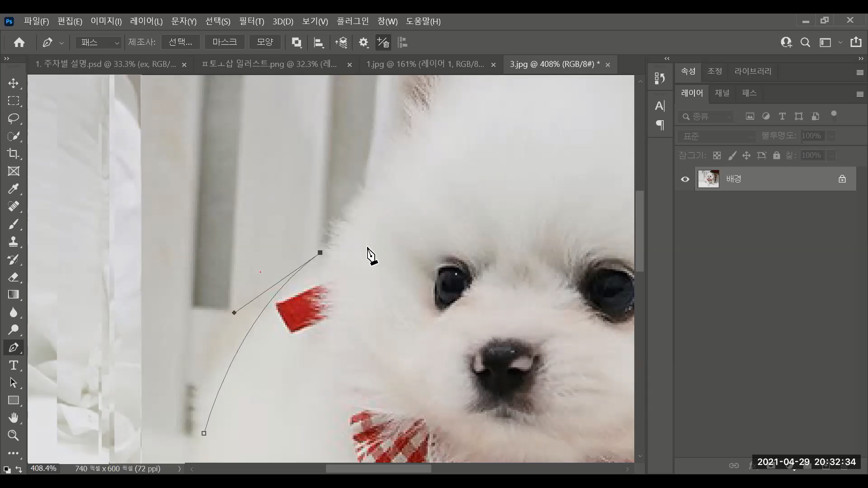
Task: Open the search magnifier icon
Action: 805,42
